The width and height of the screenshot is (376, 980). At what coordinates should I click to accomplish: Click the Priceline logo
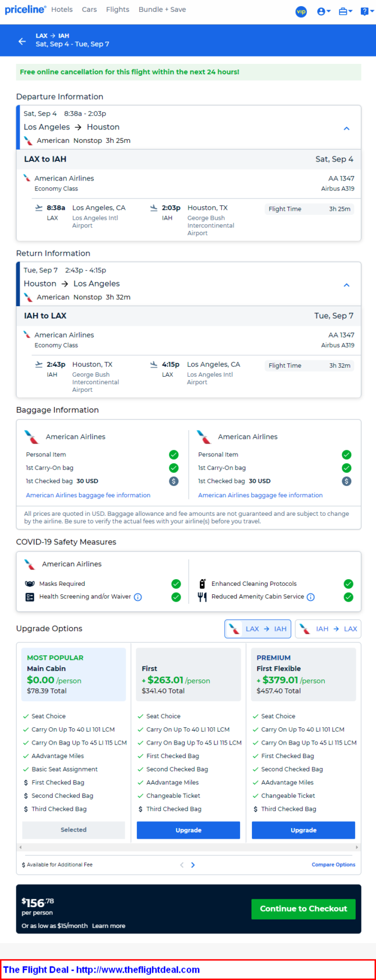[x=25, y=10]
